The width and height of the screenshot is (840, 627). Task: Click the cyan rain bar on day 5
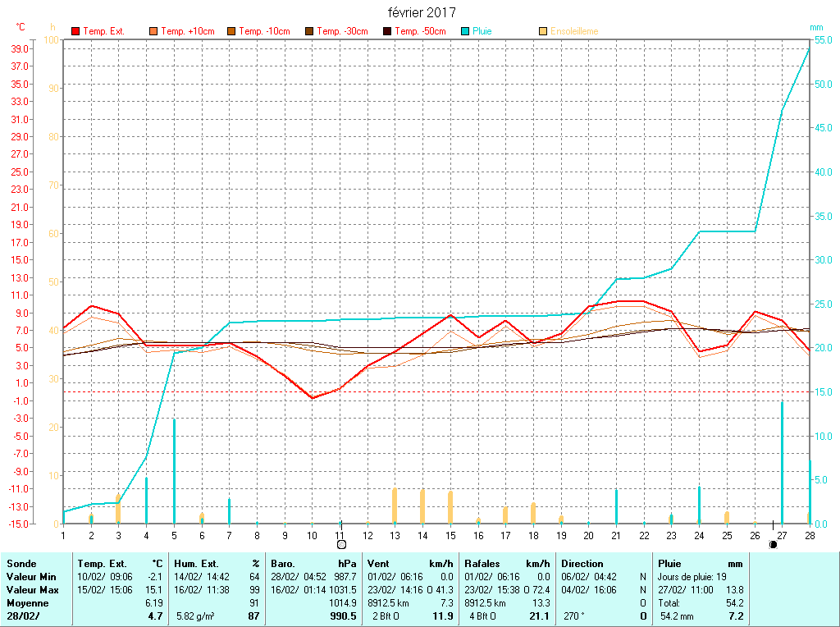pos(174,471)
